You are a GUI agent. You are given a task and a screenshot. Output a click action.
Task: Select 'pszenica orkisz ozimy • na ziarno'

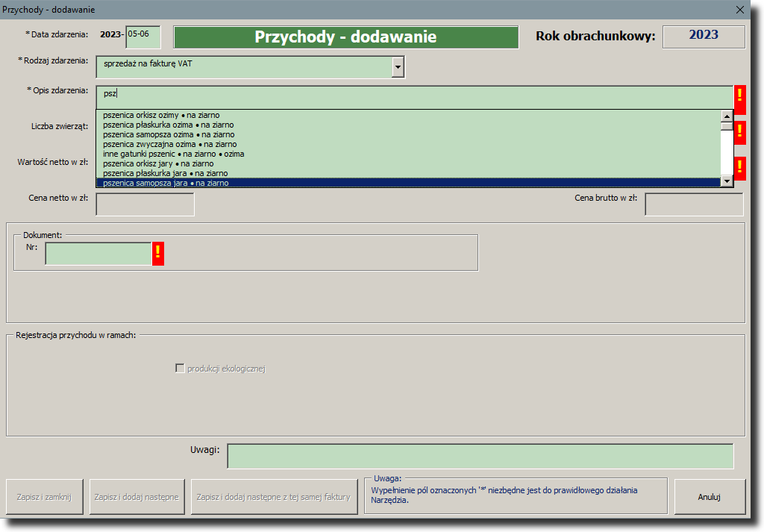coord(161,115)
